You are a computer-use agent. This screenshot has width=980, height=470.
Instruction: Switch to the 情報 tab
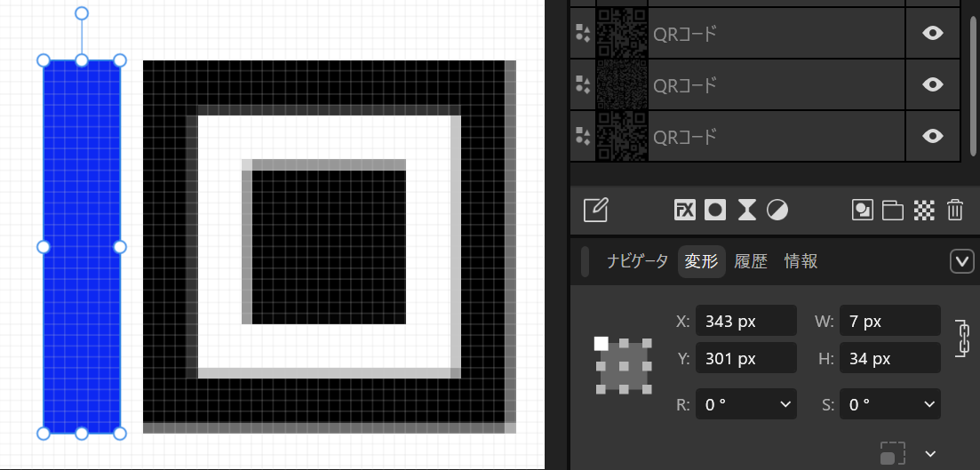(801, 261)
